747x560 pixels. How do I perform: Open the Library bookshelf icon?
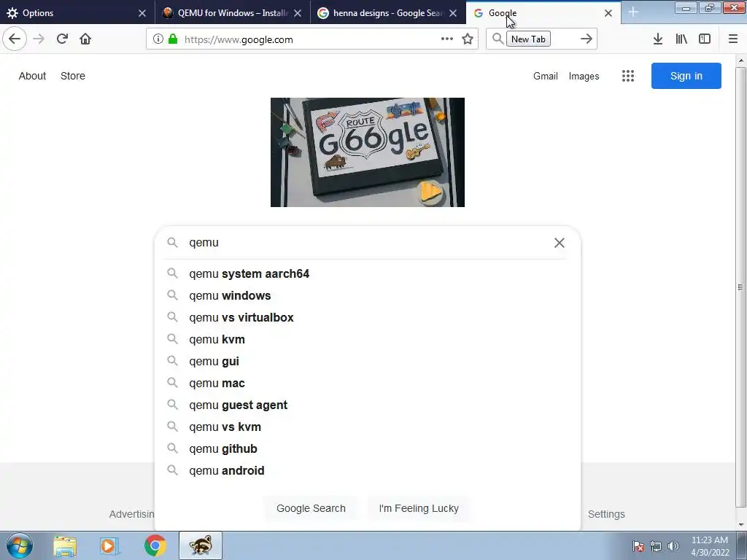(681, 39)
